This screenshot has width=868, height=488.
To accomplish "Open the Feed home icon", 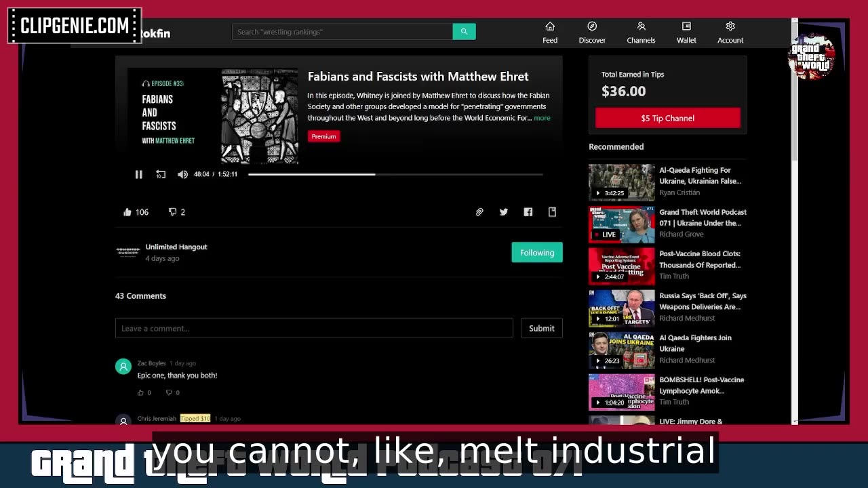I will coord(550,26).
